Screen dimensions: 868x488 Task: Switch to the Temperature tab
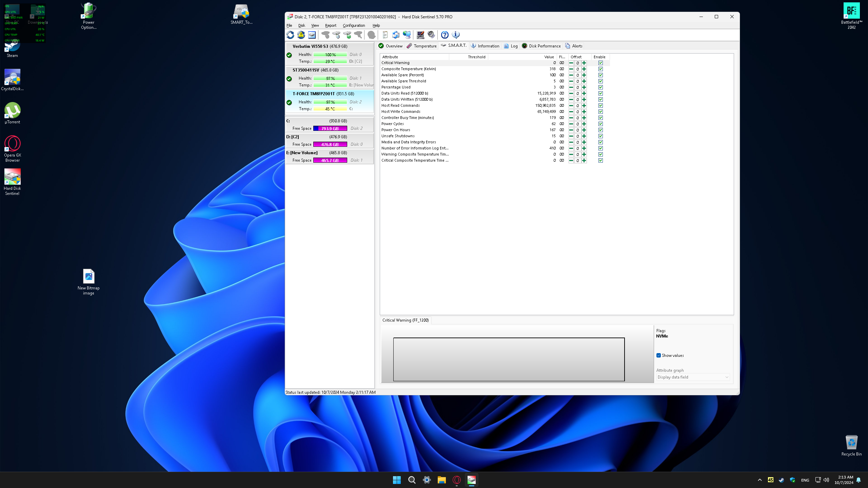click(x=421, y=46)
